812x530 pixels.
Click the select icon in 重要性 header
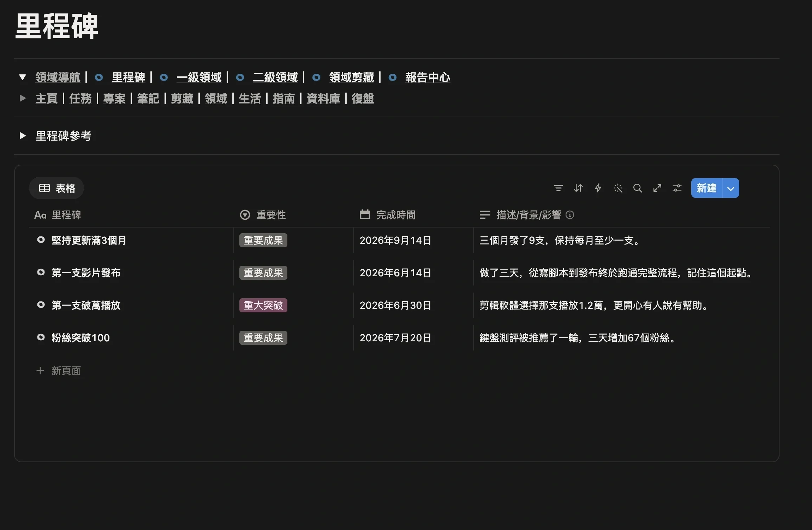(245, 215)
